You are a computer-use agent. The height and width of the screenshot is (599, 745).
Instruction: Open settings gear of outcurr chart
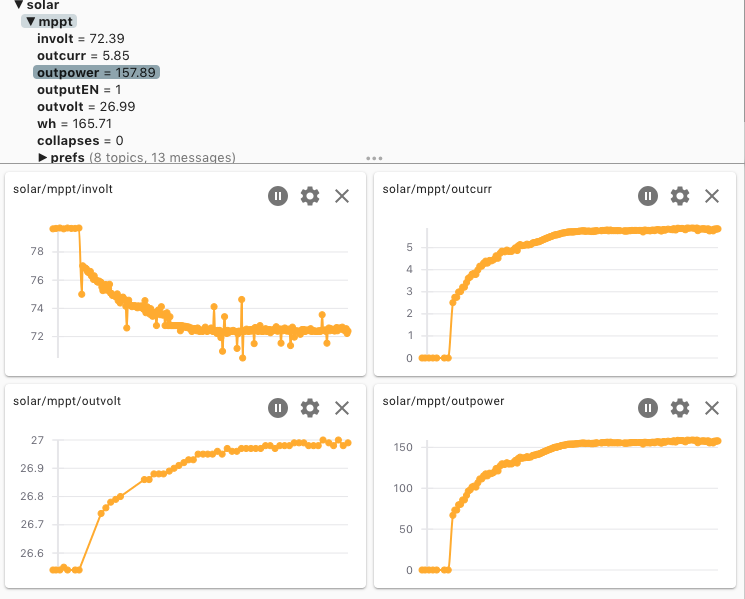click(679, 196)
